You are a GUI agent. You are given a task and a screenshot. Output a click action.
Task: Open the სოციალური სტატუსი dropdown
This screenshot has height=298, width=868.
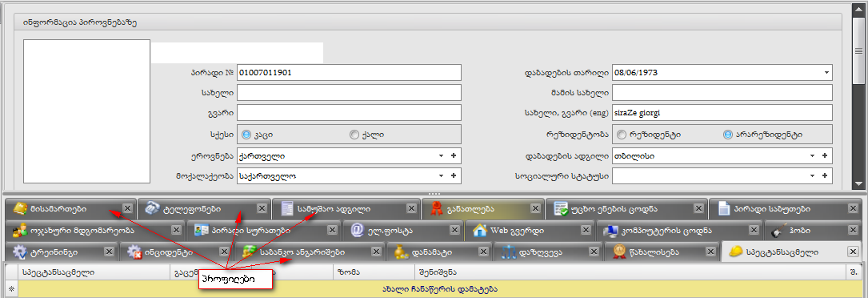click(x=813, y=176)
